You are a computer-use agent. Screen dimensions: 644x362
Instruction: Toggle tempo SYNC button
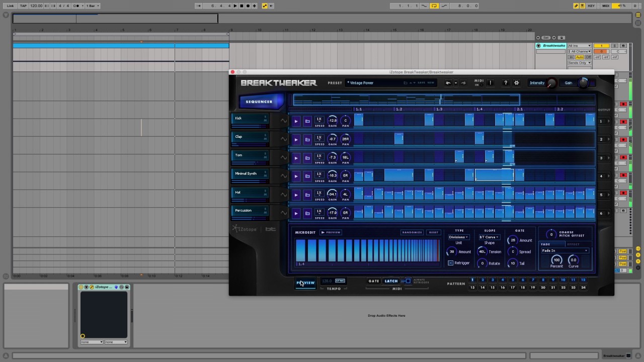340,281
